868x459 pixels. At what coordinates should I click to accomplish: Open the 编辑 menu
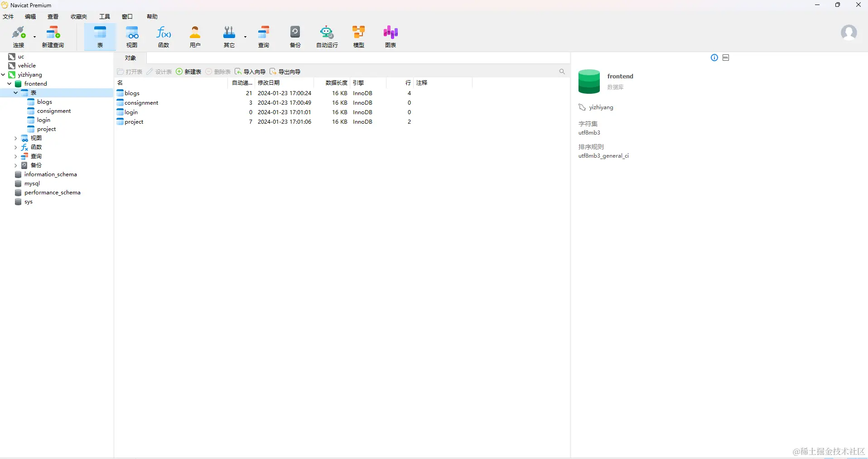(30, 17)
